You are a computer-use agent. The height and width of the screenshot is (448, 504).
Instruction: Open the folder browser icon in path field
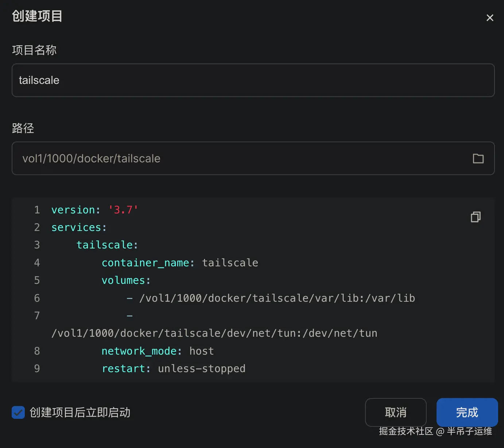(x=478, y=158)
